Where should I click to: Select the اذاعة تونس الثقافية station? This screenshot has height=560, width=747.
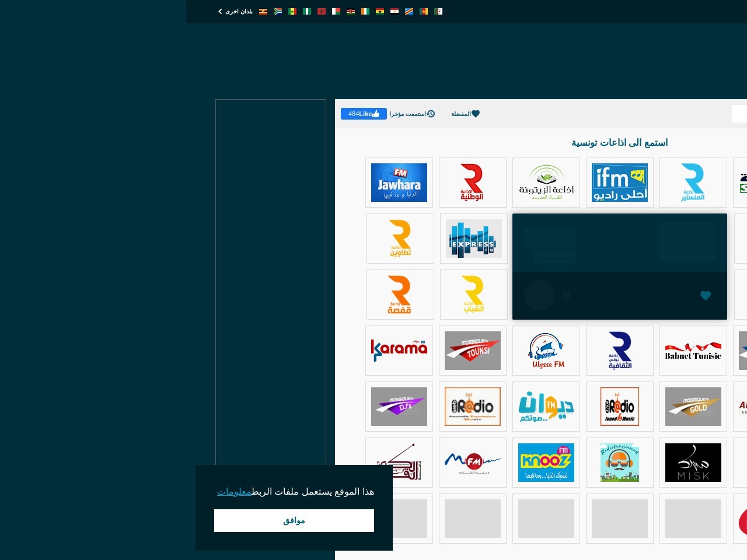620,351
